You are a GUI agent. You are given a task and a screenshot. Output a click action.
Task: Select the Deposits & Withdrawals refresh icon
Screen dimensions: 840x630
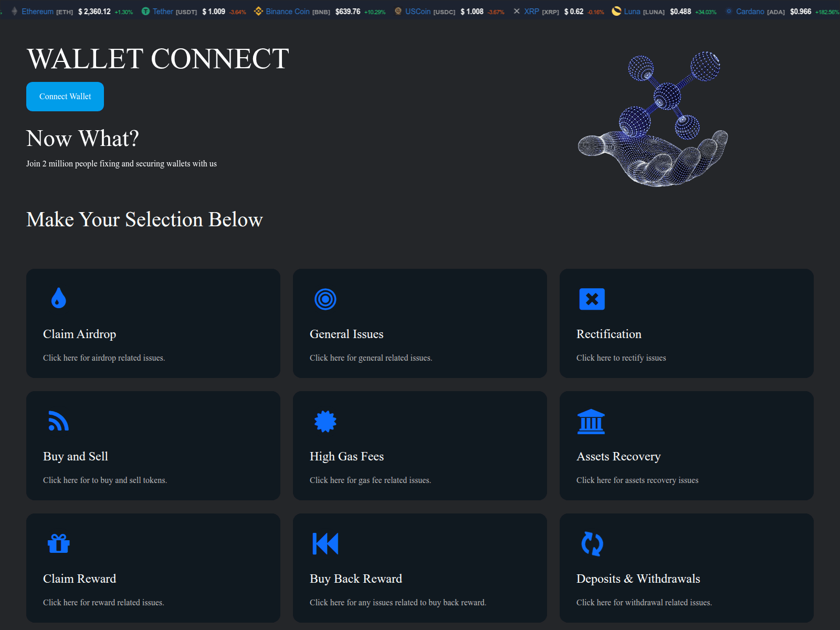point(592,543)
